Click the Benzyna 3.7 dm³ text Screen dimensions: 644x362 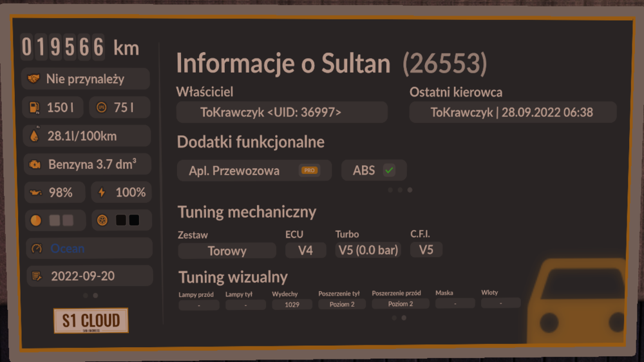click(92, 164)
